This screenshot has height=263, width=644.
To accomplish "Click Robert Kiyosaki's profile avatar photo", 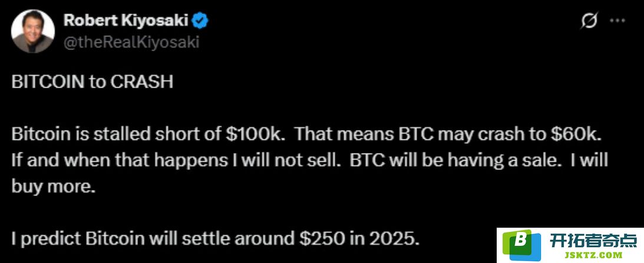I will click(33, 31).
